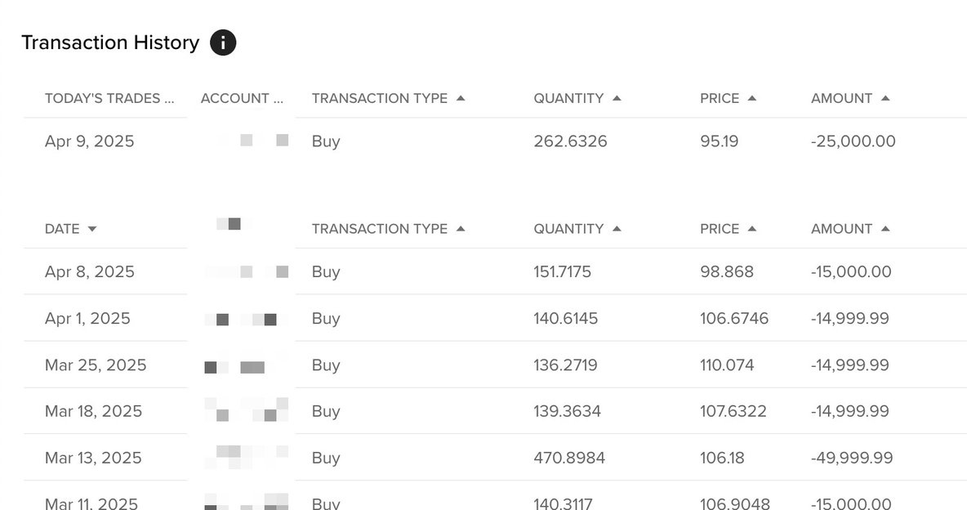Click the Account column header in today's trades
Screen dimensions: 980x510
[243, 98]
